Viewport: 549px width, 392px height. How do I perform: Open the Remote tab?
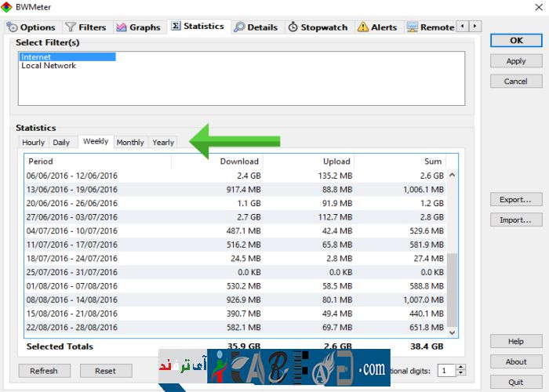[431, 27]
